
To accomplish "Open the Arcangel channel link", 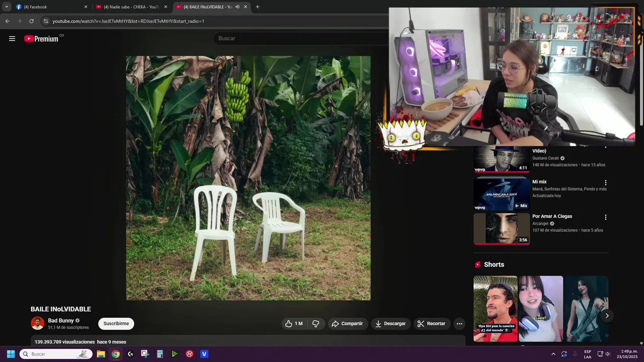I will (540, 224).
